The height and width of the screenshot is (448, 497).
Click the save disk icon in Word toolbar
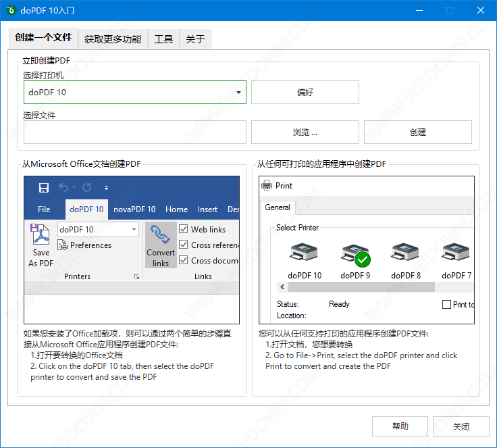[44, 188]
